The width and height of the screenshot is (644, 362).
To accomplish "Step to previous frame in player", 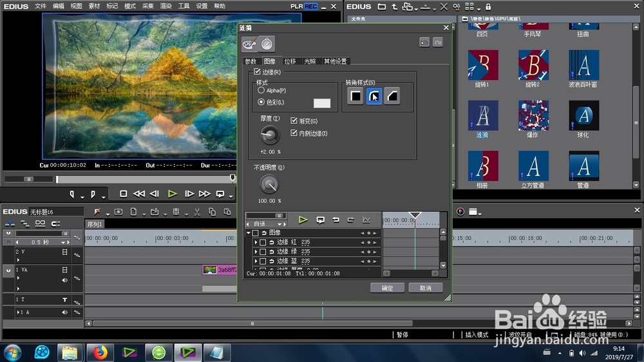I will pos(155,193).
